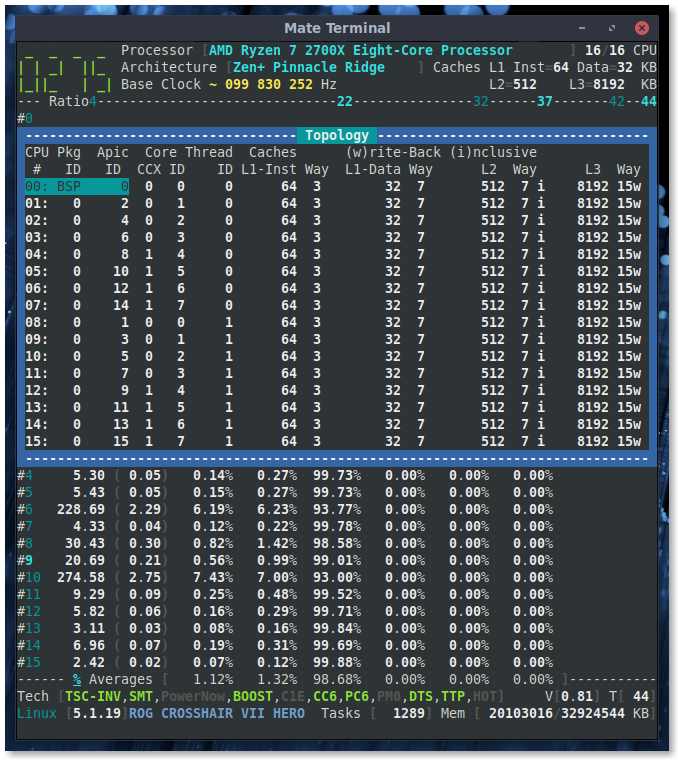Click the #4 CPU row label
The width and height of the screenshot is (678, 760).
tap(25, 475)
